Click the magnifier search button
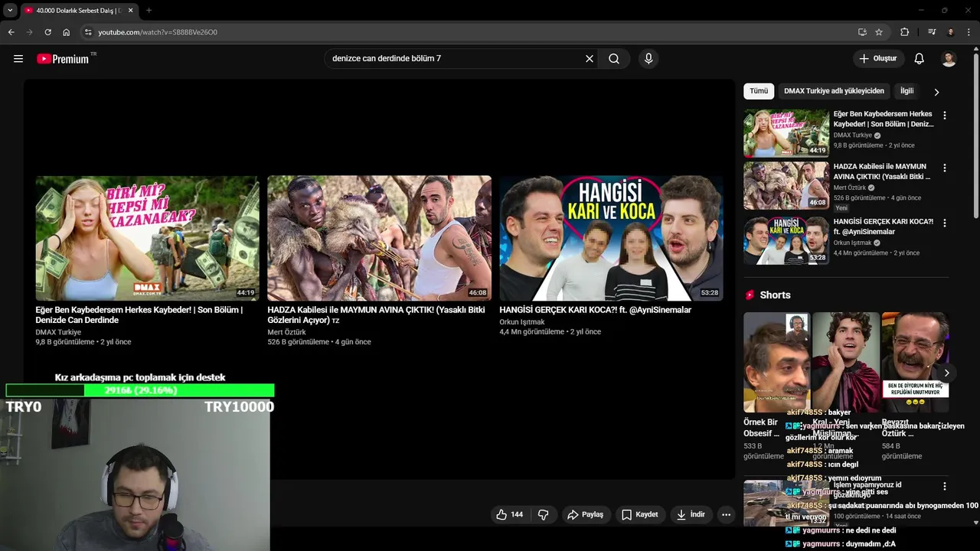The width and height of the screenshot is (980, 551). [614, 58]
